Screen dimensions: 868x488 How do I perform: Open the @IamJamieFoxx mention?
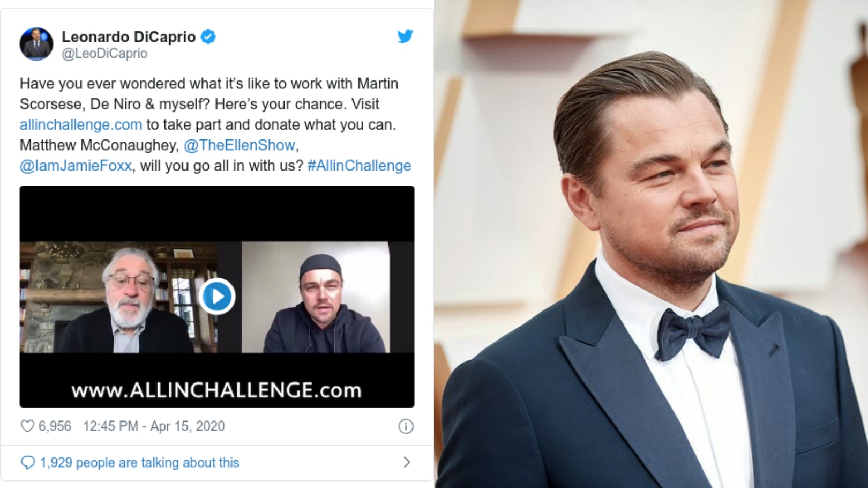[x=76, y=166]
